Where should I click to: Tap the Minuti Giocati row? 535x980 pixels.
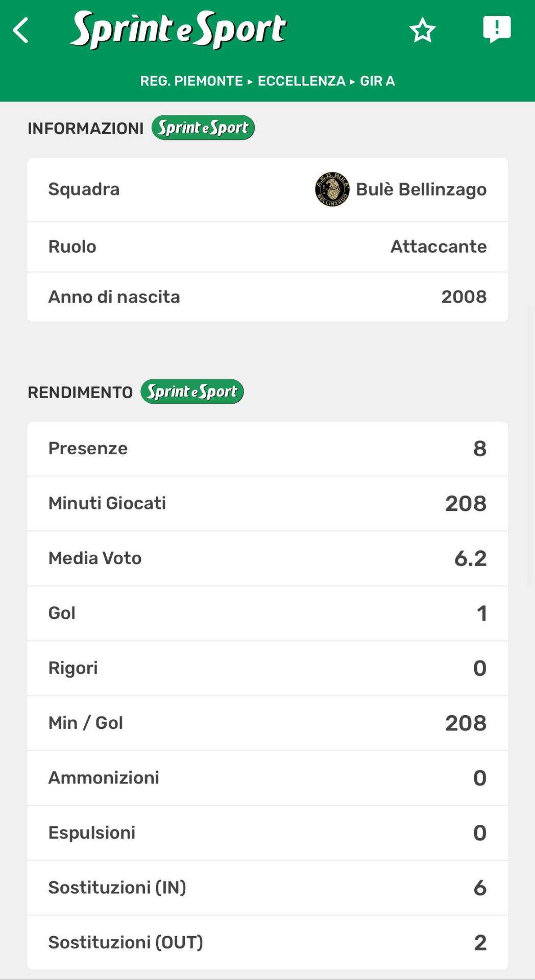(x=267, y=504)
